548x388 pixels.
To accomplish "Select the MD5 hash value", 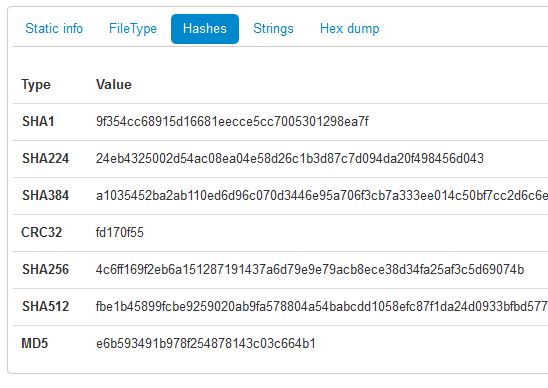I will (x=206, y=344).
